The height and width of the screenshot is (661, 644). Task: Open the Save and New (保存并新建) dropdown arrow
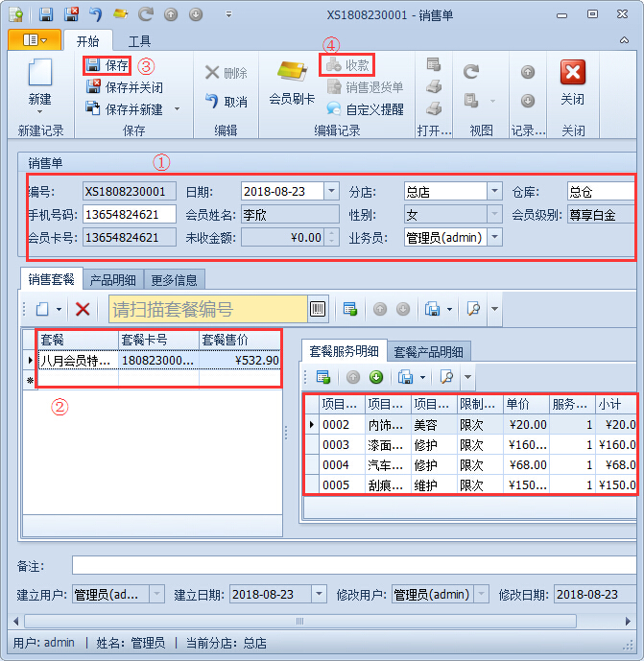pyautogui.click(x=177, y=109)
